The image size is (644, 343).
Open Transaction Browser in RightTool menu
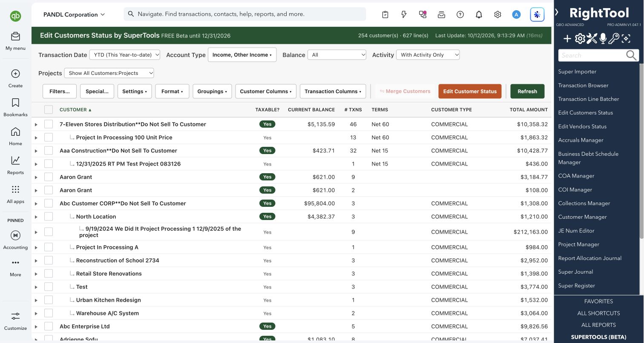click(583, 85)
